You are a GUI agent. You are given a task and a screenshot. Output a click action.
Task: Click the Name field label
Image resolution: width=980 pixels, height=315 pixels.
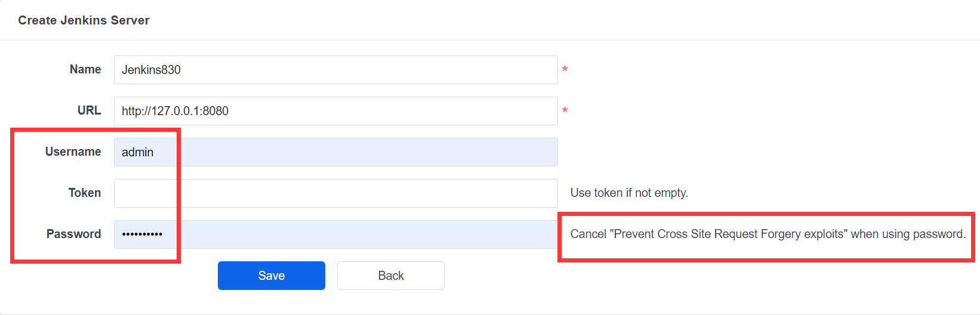85,69
